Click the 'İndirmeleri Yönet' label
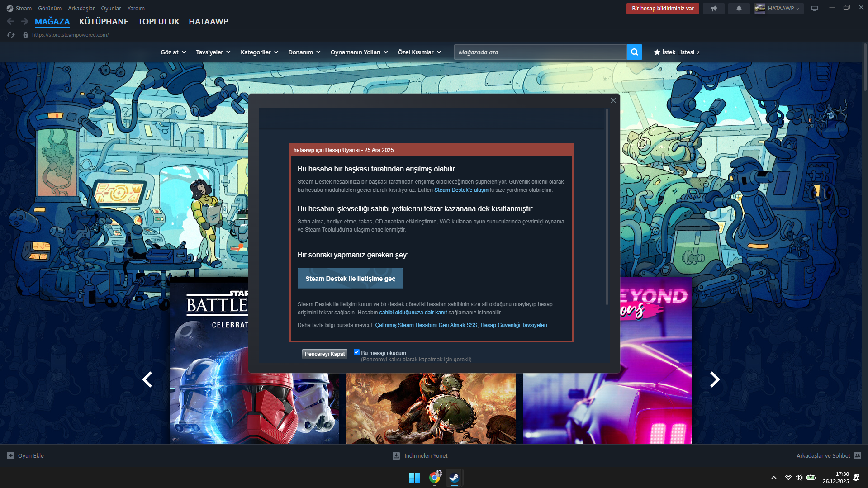The image size is (868, 488). pos(426,455)
